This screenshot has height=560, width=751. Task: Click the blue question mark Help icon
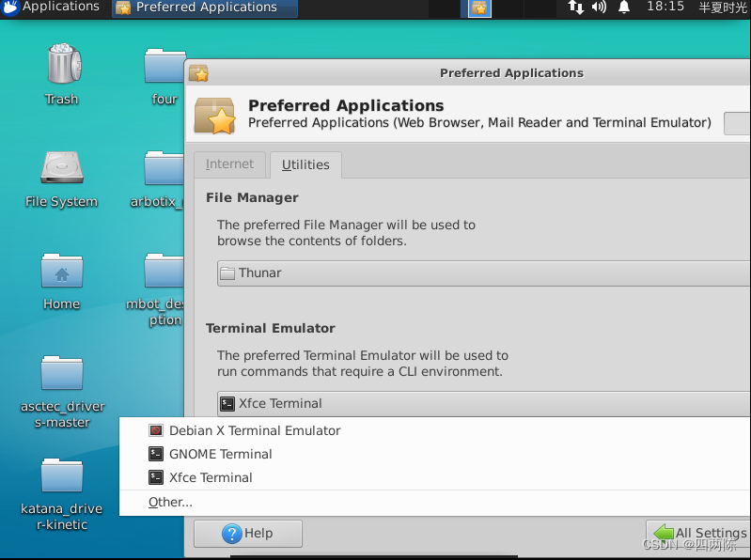point(232,533)
